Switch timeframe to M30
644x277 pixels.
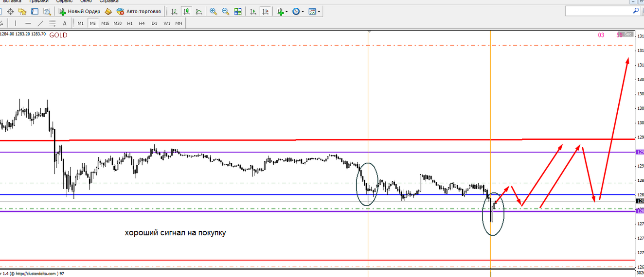point(117,23)
